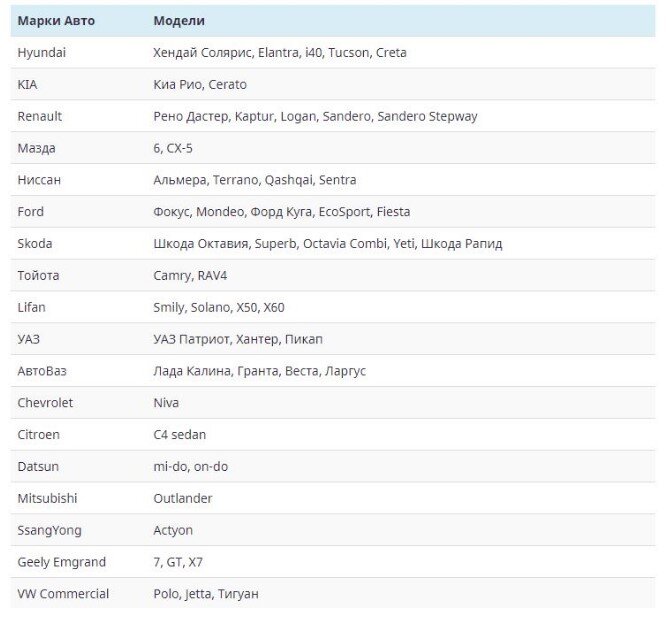Viewport: 666px width, 618px height.
Task: Click the Geely Emgrand brand cell
Action: [x=61, y=562]
